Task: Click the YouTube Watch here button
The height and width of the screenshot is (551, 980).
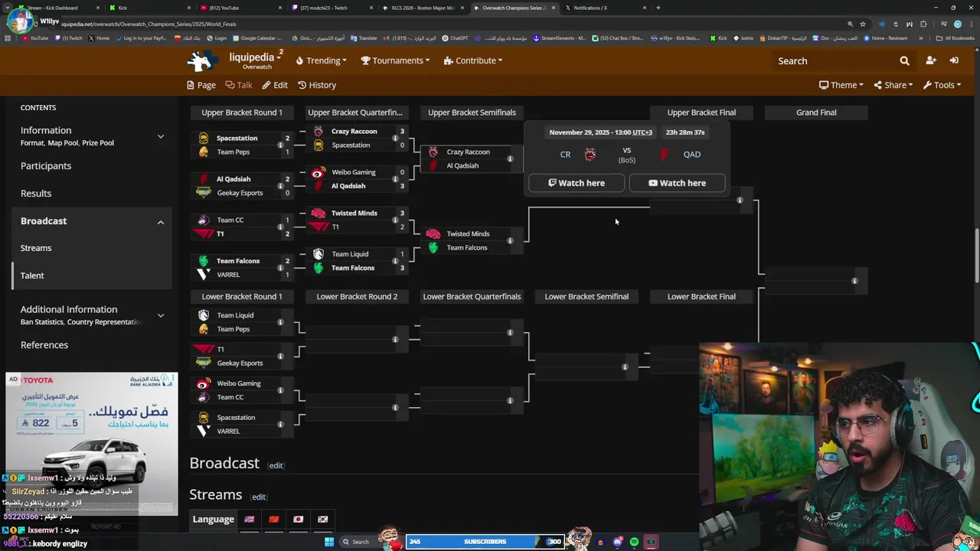Action: pos(677,183)
